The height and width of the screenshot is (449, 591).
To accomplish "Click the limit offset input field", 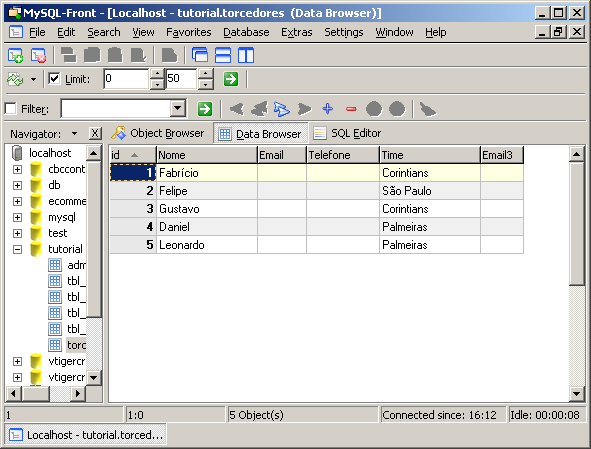I will [127, 78].
